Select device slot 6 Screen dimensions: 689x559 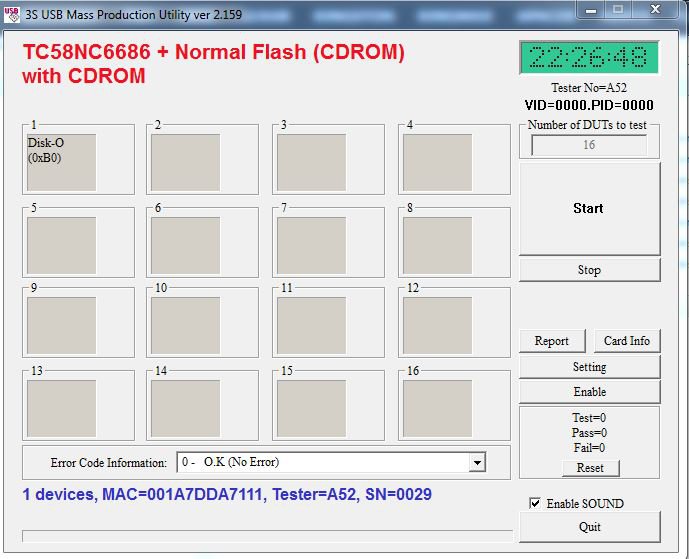point(185,245)
